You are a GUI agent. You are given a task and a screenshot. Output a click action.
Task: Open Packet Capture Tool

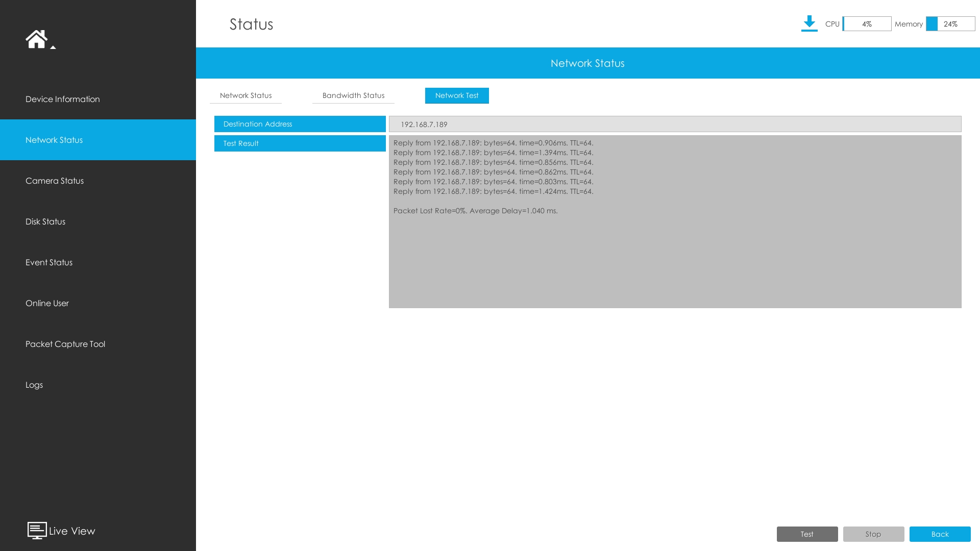coord(98,344)
